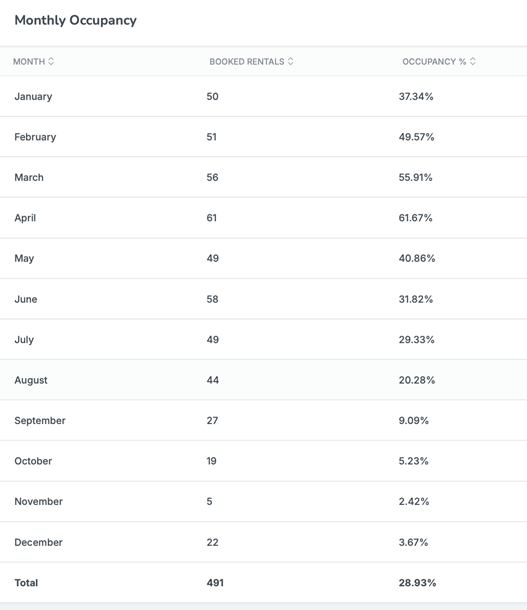Click December's occupancy value 3.67%

pos(413,542)
